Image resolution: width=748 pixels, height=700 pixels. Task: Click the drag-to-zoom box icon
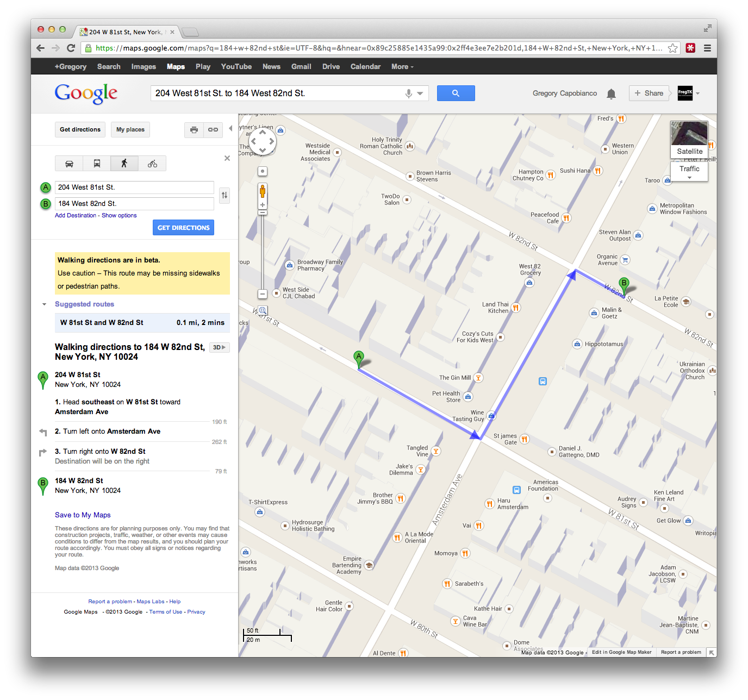(x=263, y=311)
